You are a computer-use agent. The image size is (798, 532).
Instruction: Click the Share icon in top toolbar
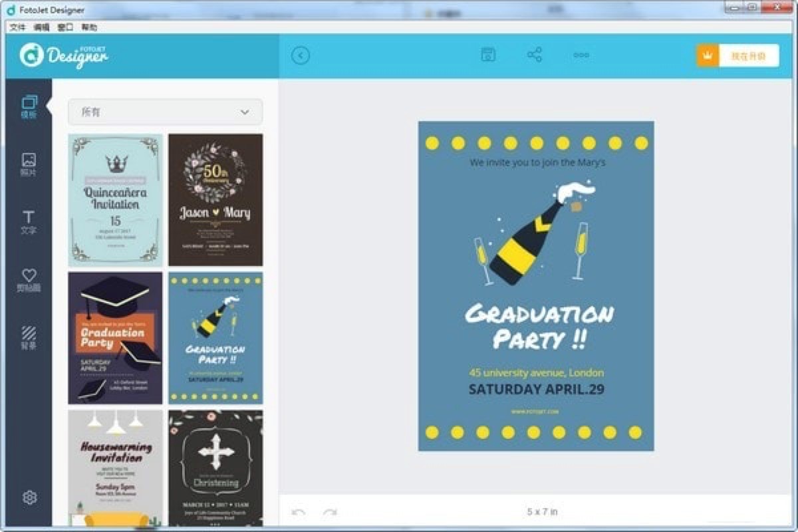click(535, 55)
